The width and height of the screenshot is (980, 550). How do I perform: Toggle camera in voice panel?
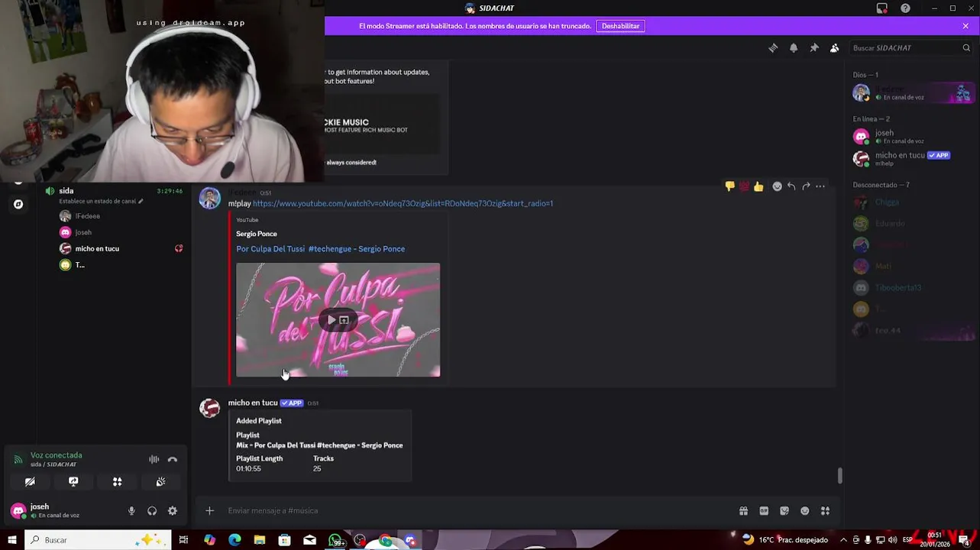30,482
